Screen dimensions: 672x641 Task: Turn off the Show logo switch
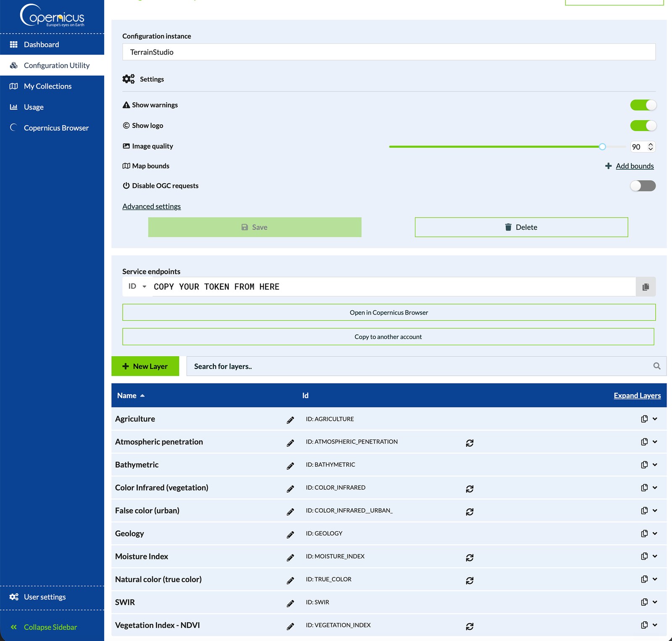(643, 126)
